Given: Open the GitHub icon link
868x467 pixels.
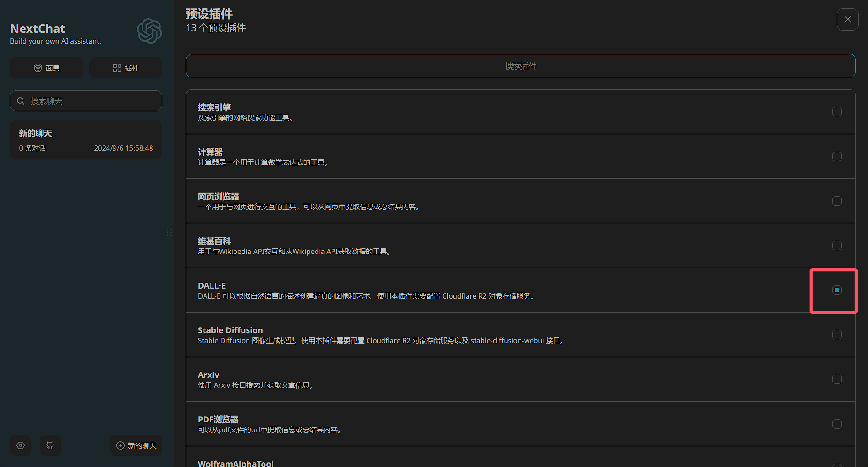Looking at the screenshot, I should click(50, 445).
